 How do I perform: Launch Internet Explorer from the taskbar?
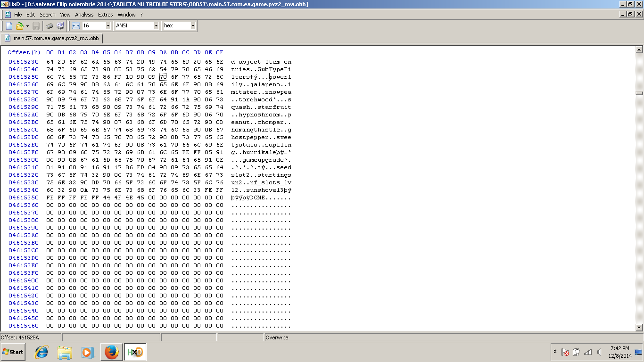[x=41, y=352]
